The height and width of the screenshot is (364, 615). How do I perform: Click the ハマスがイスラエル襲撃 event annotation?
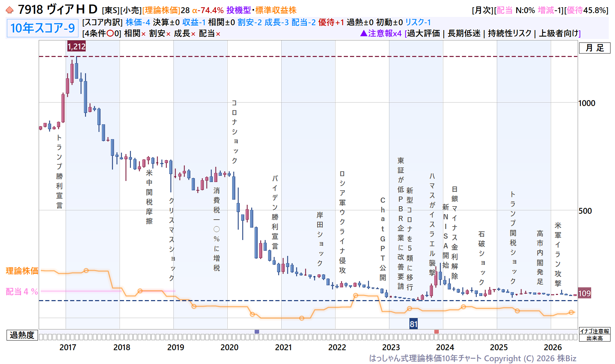pyautogui.click(x=432, y=224)
